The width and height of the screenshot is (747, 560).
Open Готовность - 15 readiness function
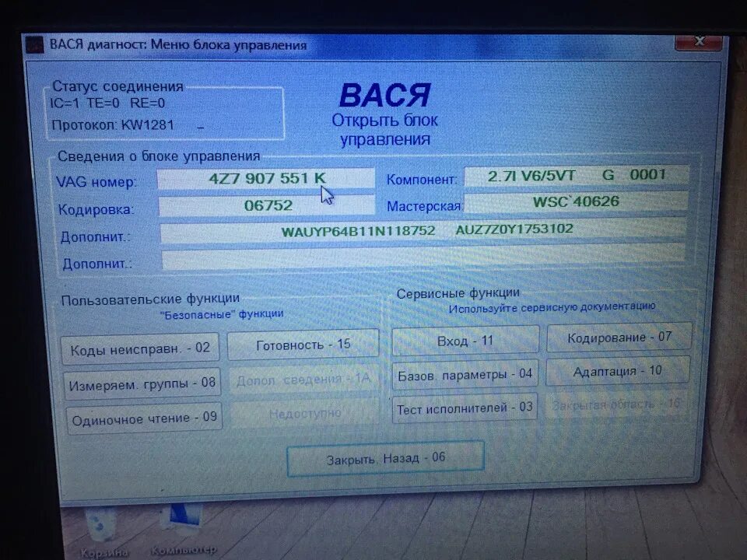[303, 345]
